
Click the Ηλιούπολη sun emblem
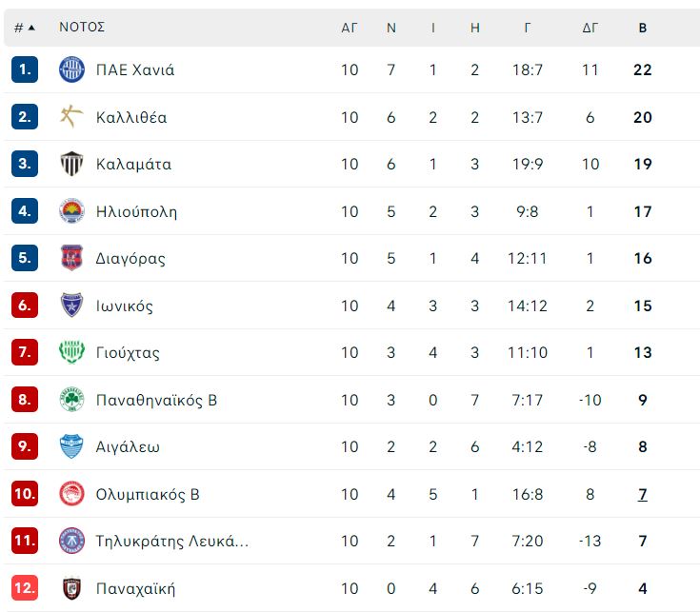[71, 211]
